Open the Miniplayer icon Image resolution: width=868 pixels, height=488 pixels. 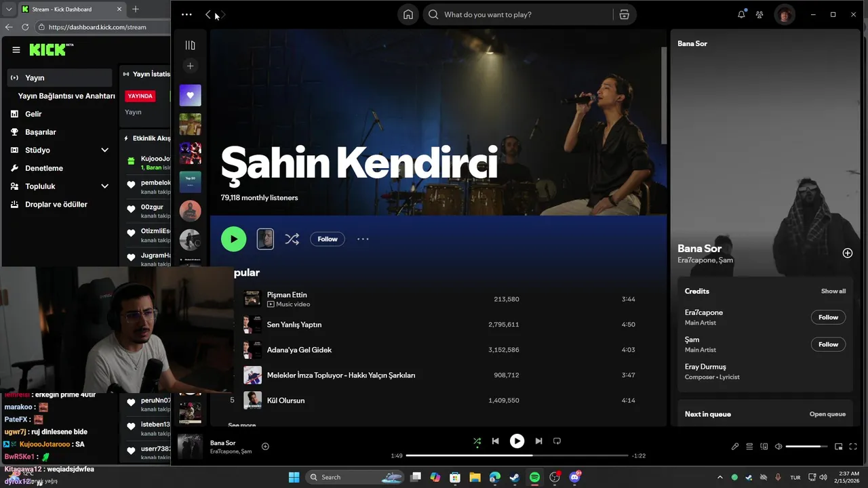pyautogui.click(x=838, y=447)
